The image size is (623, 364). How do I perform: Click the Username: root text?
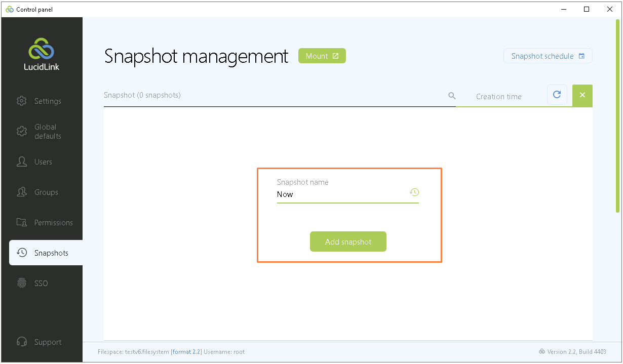coord(224,352)
